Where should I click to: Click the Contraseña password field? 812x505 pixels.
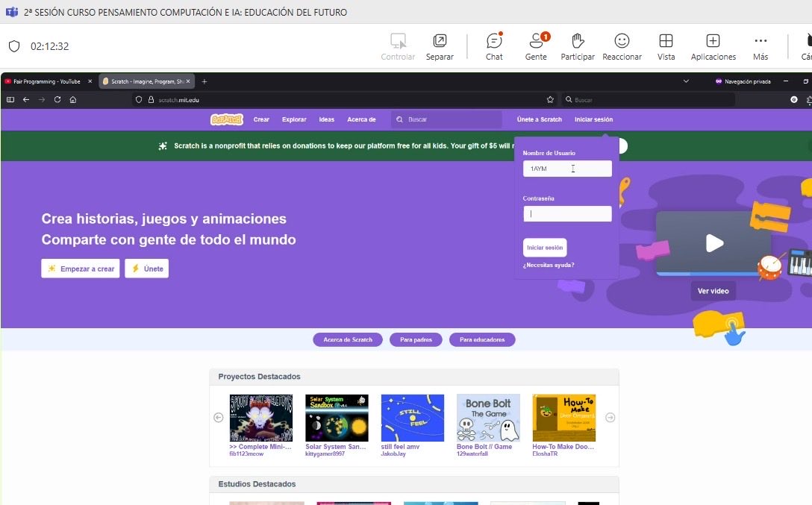click(x=567, y=213)
